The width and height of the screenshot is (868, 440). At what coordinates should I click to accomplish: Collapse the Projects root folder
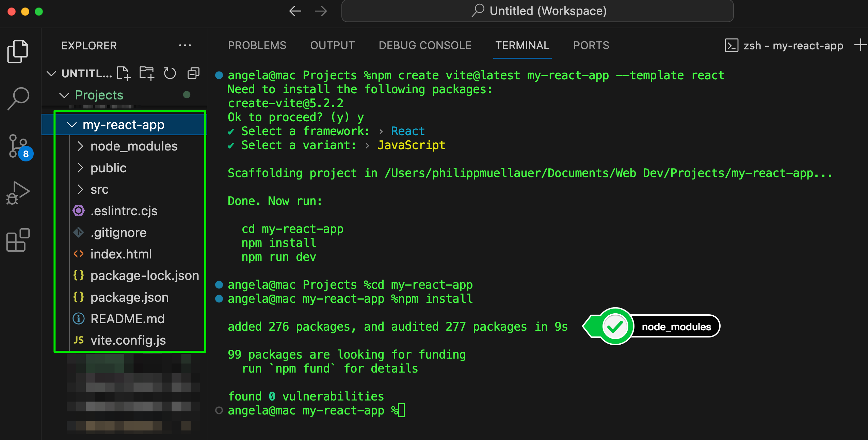point(64,95)
